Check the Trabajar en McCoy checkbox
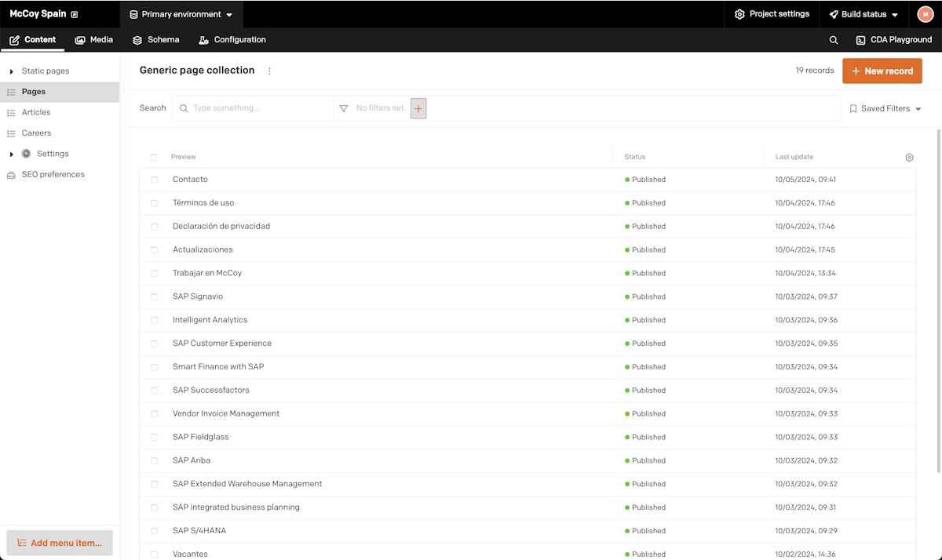This screenshot has height=560, width=942. [x=154, y=274]
